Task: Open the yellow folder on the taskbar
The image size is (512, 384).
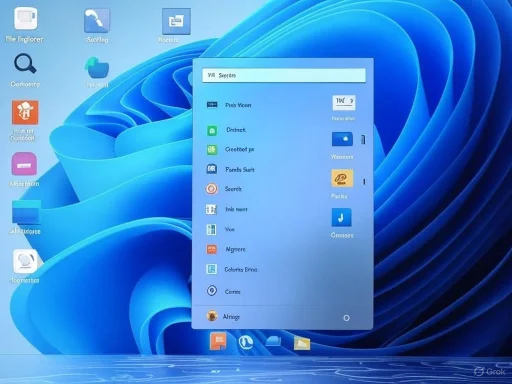Action: pos(302,343)
